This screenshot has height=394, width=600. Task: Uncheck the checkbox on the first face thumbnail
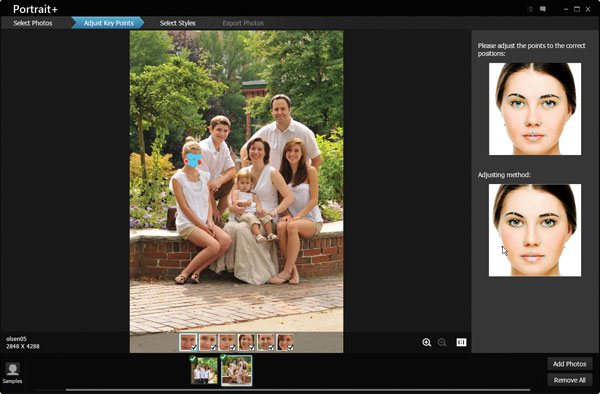194,347
